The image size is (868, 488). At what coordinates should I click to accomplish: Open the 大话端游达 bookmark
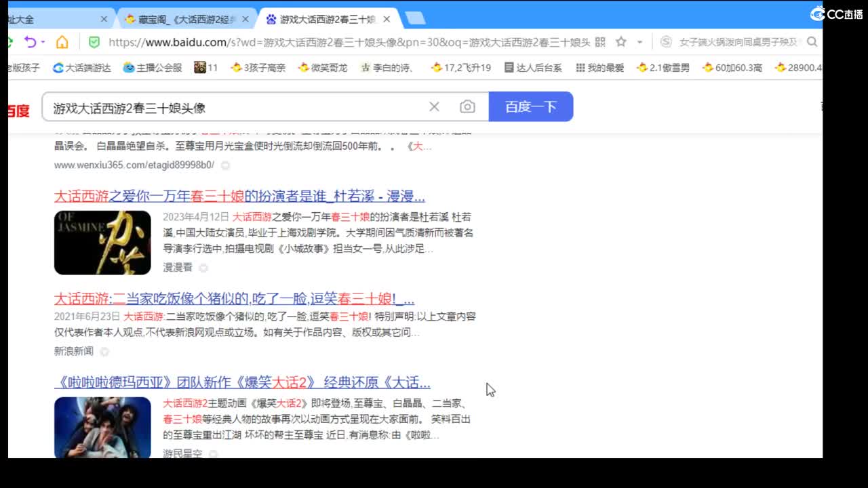(82, 68)
